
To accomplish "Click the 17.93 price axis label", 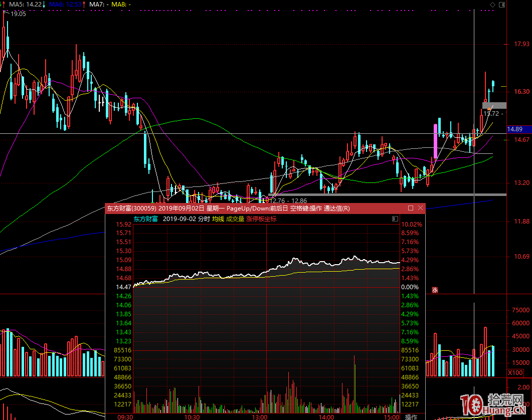I will coord(521,44).
